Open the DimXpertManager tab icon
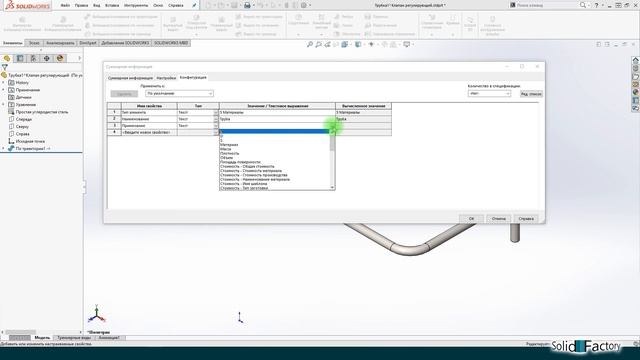 [47, 58]
